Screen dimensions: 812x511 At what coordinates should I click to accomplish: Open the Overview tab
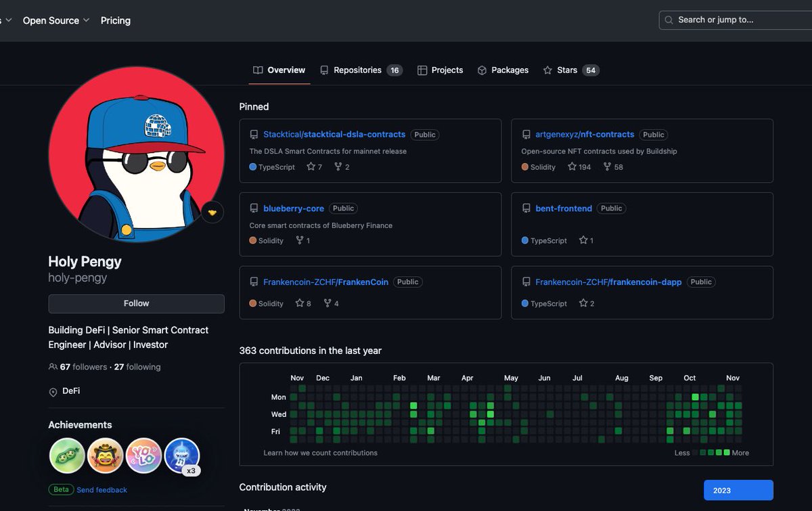[x=279, y=70]
